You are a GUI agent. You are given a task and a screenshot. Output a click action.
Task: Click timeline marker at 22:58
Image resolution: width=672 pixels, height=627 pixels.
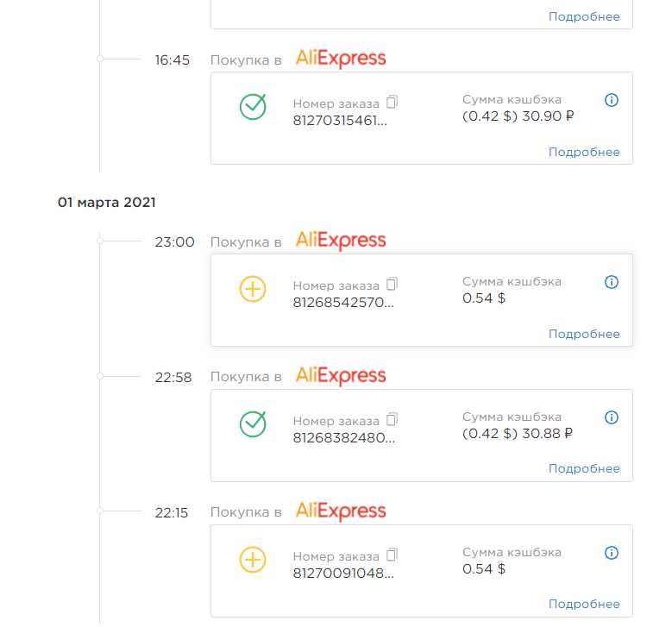[x=100, y=376]
